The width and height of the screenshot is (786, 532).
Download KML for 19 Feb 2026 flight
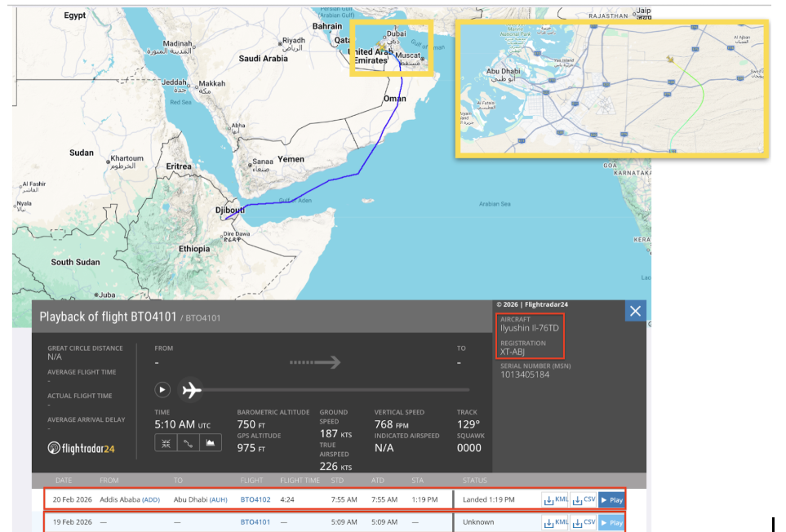point(555,522)
